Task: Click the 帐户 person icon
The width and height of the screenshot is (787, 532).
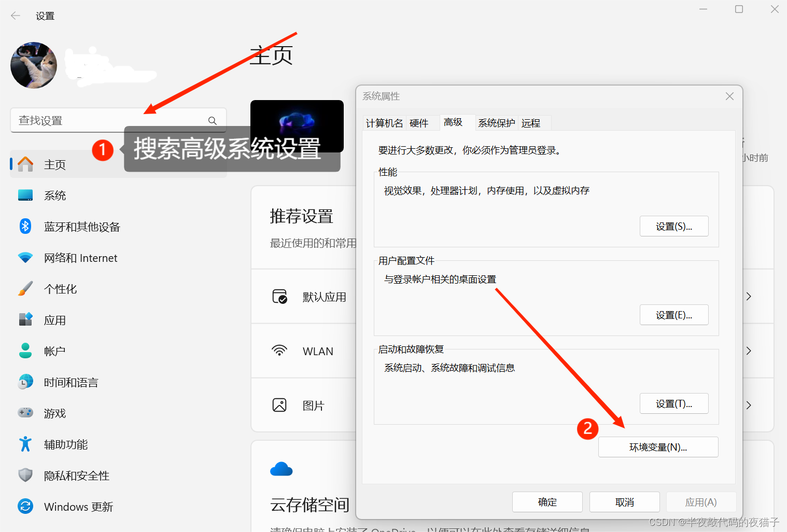Action: 25,351
